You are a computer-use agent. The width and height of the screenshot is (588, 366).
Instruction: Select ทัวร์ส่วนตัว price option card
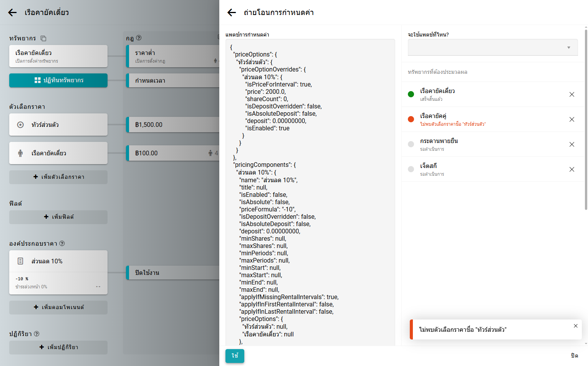(x=58, y=125)
